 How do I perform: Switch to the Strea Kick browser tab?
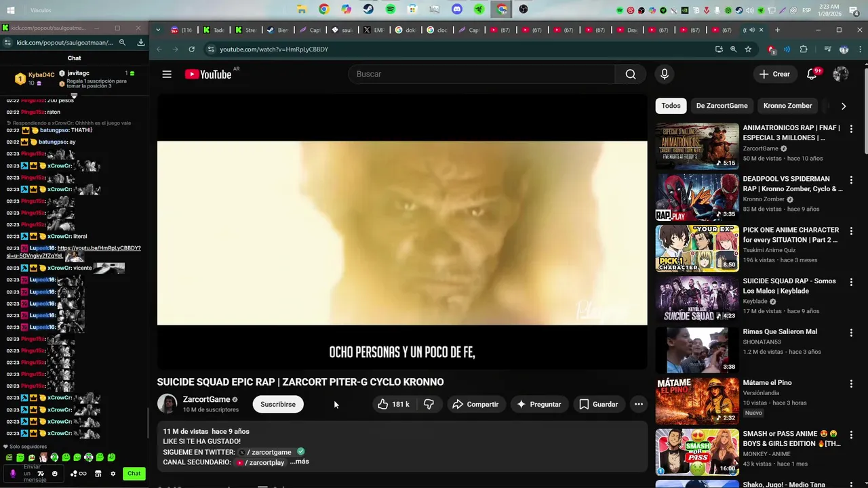pos(246,30)
